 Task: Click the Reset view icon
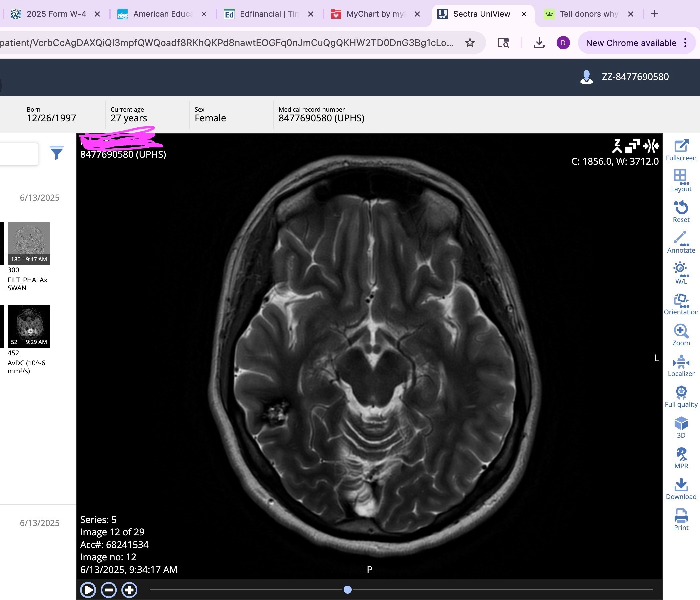[681, 211]
